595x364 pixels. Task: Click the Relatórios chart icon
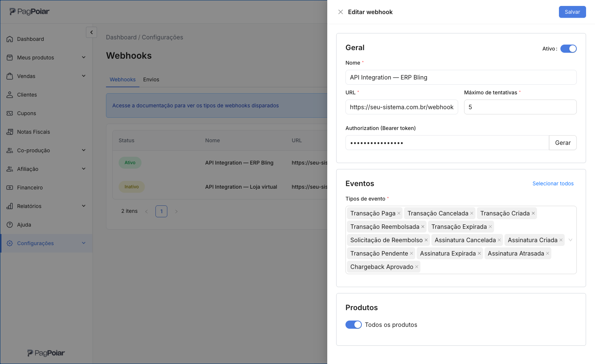point(10,206)
